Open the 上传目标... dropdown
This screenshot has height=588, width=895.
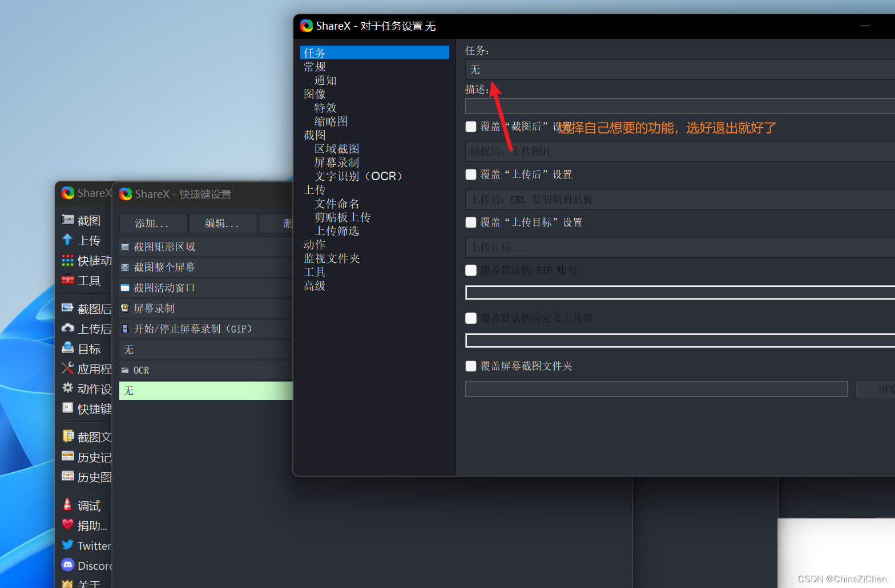(x=680, y=248)
